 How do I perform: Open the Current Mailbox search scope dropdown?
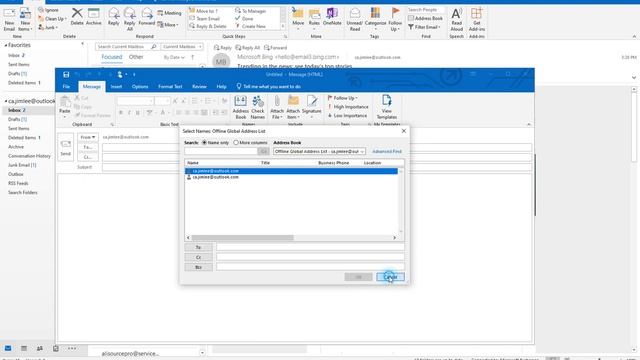(x=182, y=47)
